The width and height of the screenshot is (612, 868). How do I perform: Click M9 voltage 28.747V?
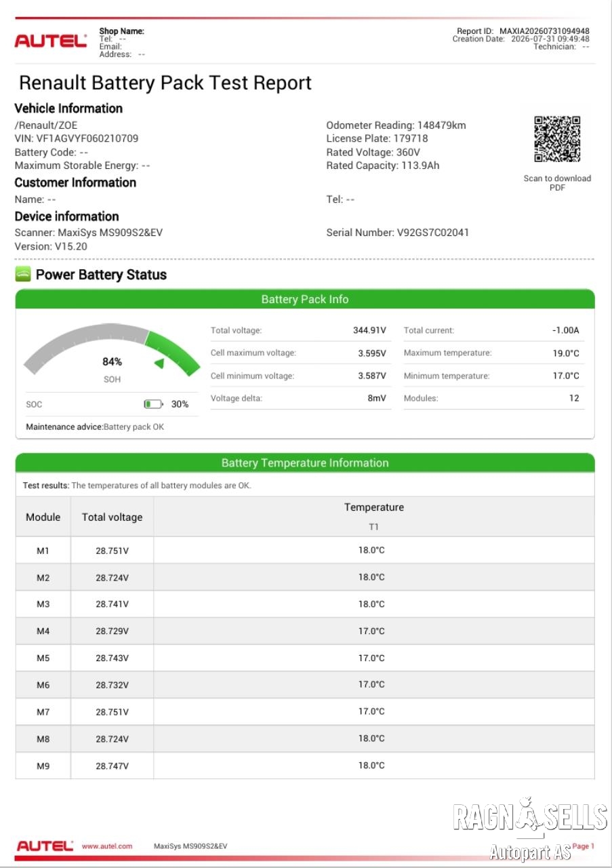(x=112, y=766)
